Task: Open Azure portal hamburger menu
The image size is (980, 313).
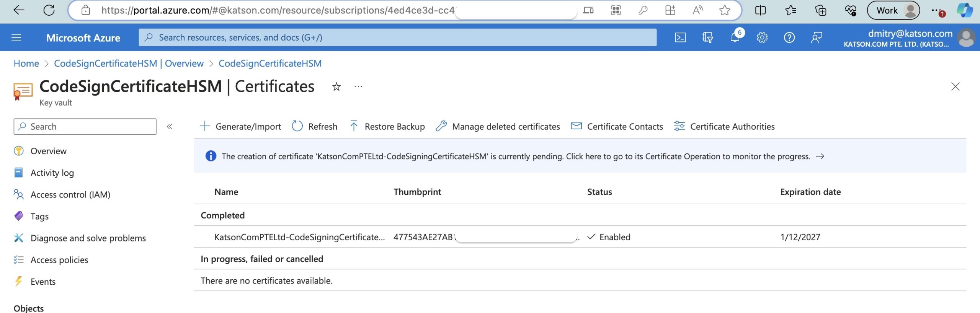Action: 16,37
